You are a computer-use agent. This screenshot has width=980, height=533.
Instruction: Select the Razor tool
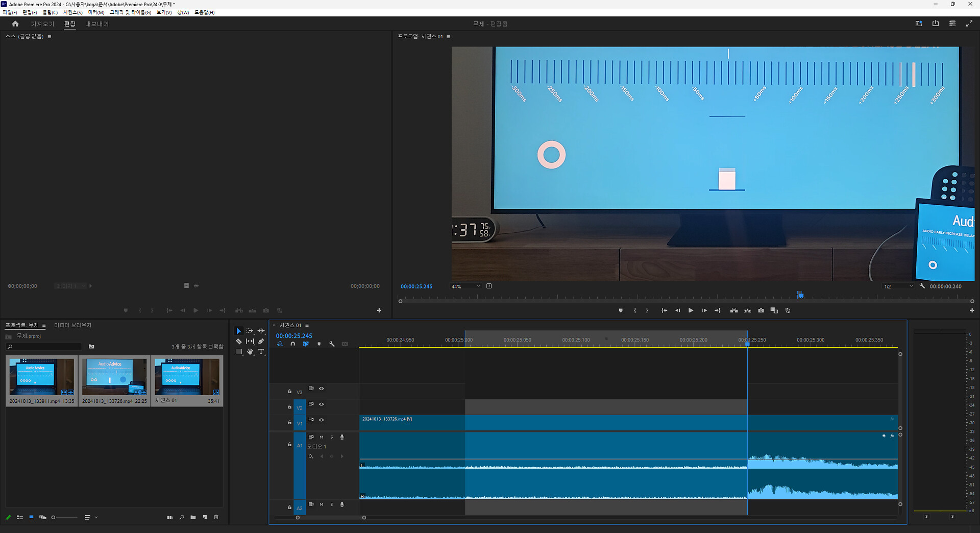[x=238, y=342]
